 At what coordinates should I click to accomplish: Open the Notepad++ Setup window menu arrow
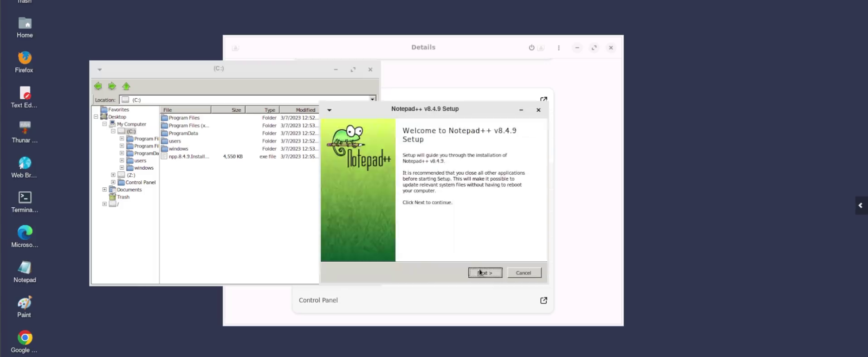pos(330,110)
